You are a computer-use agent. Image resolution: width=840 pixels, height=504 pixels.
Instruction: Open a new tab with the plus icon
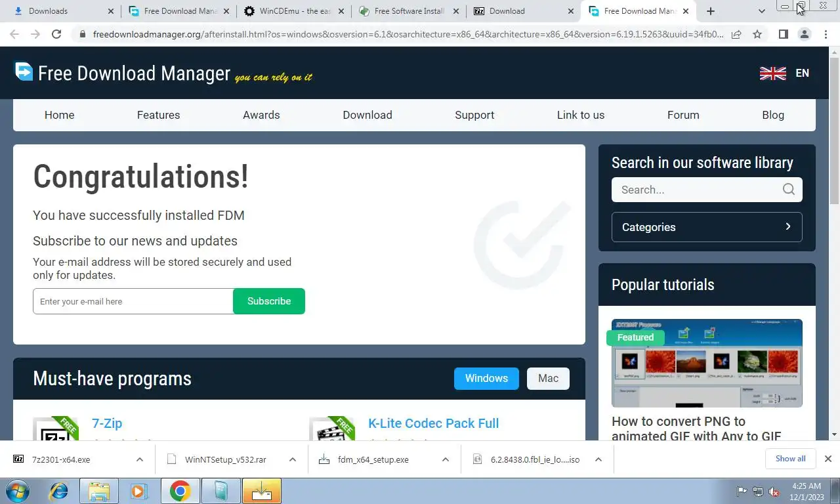[711, 11]
